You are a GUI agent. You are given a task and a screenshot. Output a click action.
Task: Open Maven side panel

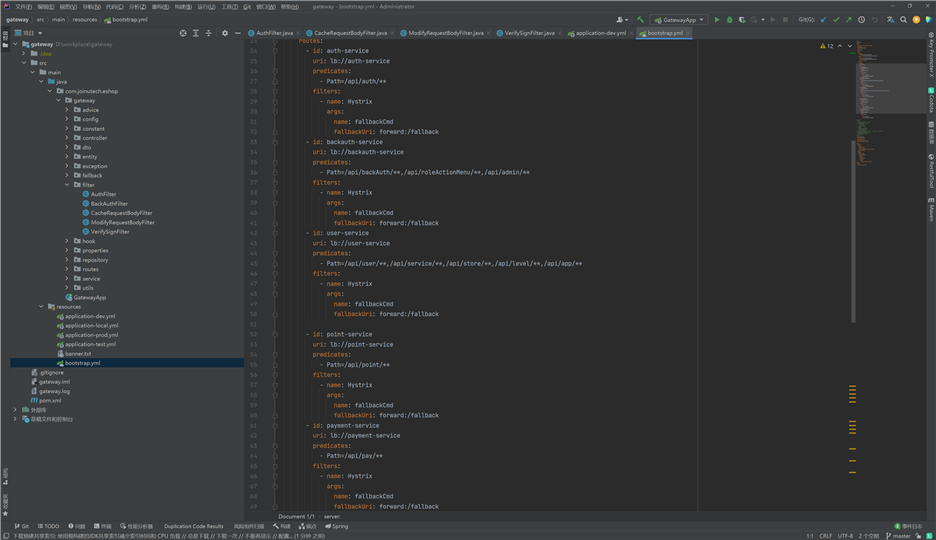pyautogui.click(x=931, y=209)
